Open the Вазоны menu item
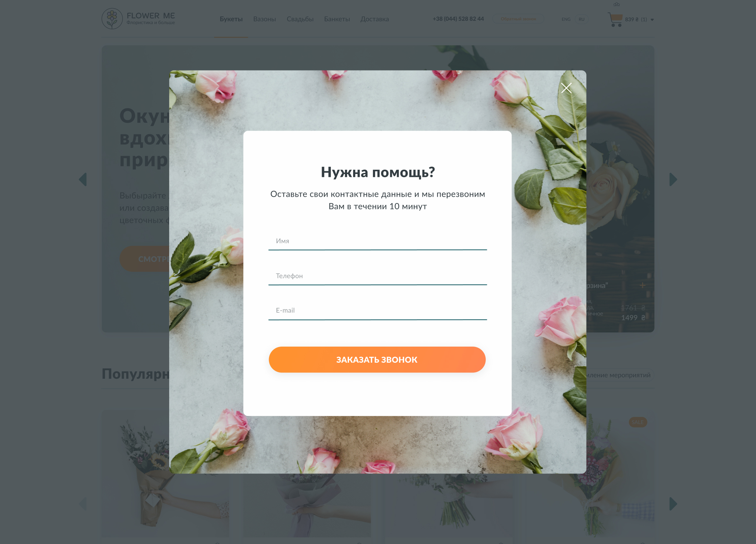Image resolution: width=756 pixels, height=544 pixels. point(265,19)
